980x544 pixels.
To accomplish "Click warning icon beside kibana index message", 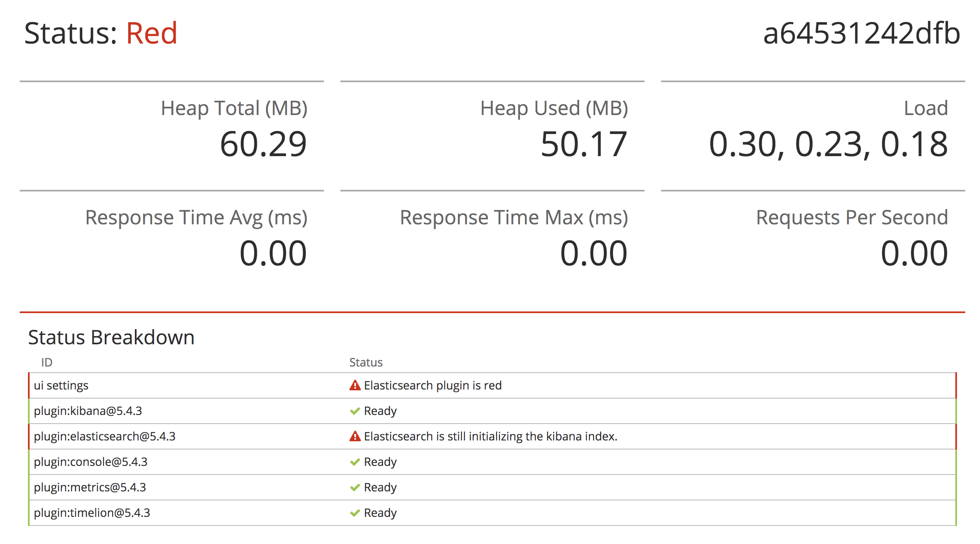I will pos(355,436).
